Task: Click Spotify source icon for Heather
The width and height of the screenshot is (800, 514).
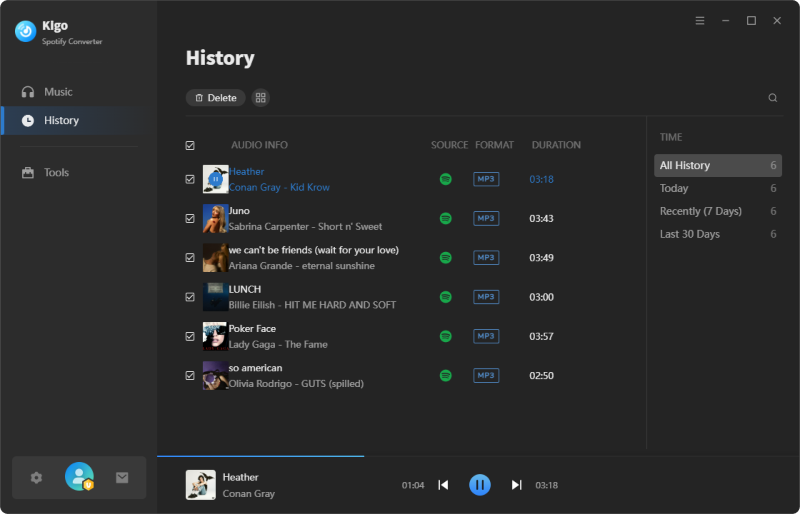Action: pos(445,179)
